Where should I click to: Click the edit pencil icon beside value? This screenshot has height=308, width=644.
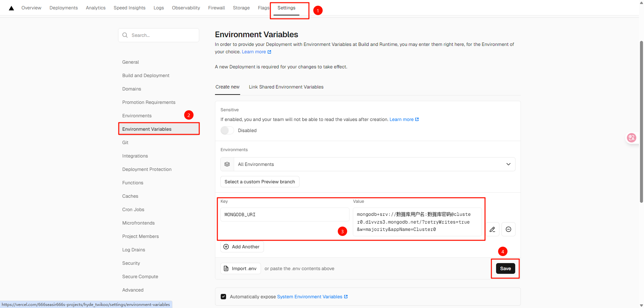tap(492, 229)
